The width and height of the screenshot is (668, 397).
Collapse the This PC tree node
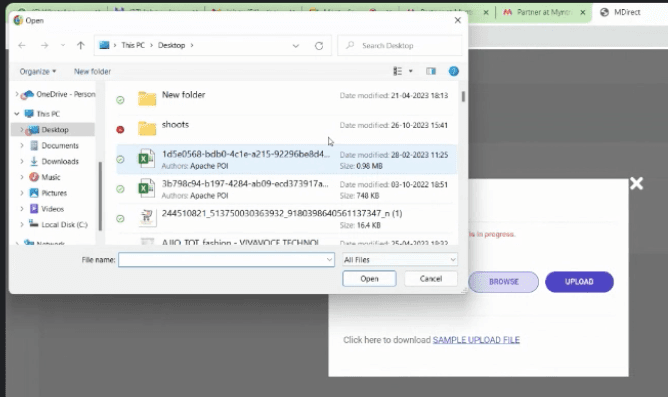click(x=17, y=114)
